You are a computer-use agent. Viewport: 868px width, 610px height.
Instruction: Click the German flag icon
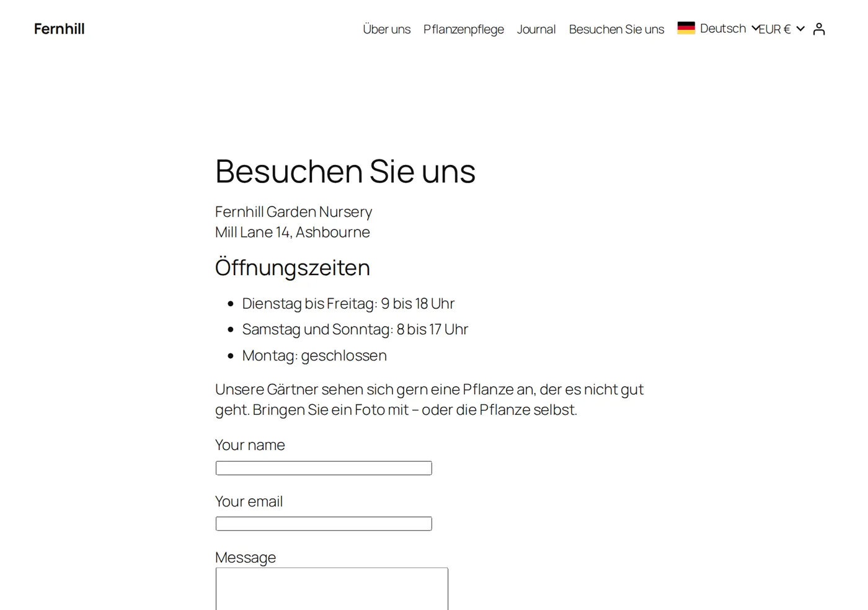(686, 28)
